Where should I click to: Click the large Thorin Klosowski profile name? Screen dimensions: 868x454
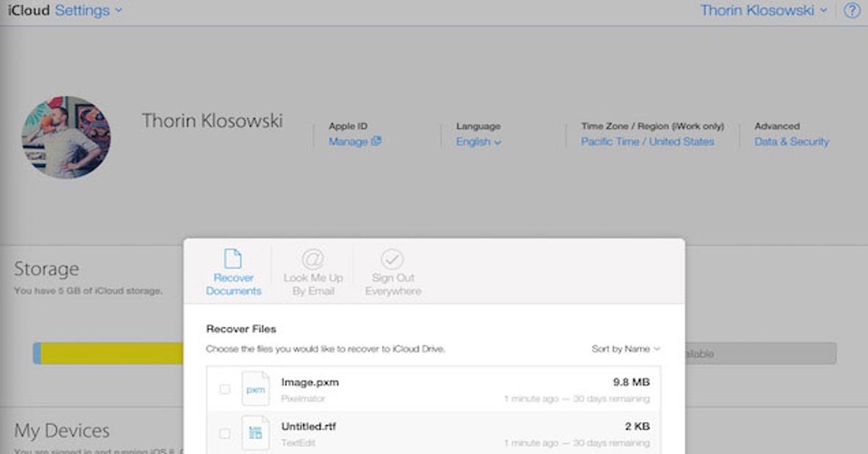212,120
